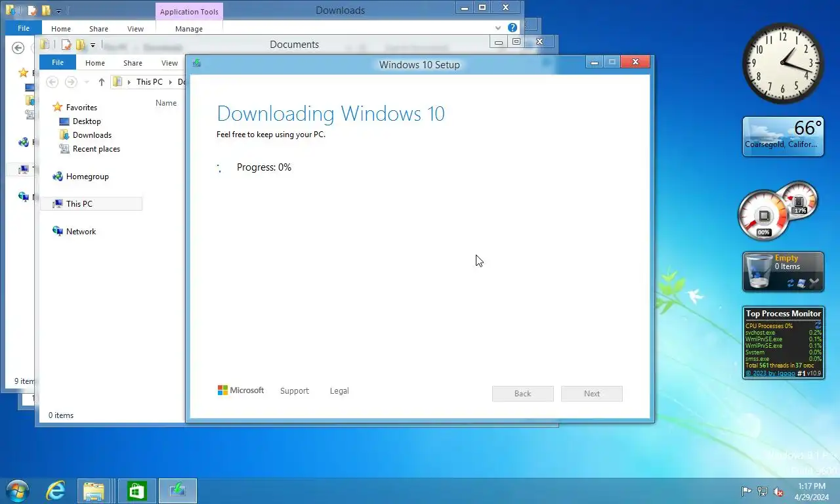Viewport: 840px width, 504px height.
Task: Click the Name column header in Documents
Action: pos(166,102)
